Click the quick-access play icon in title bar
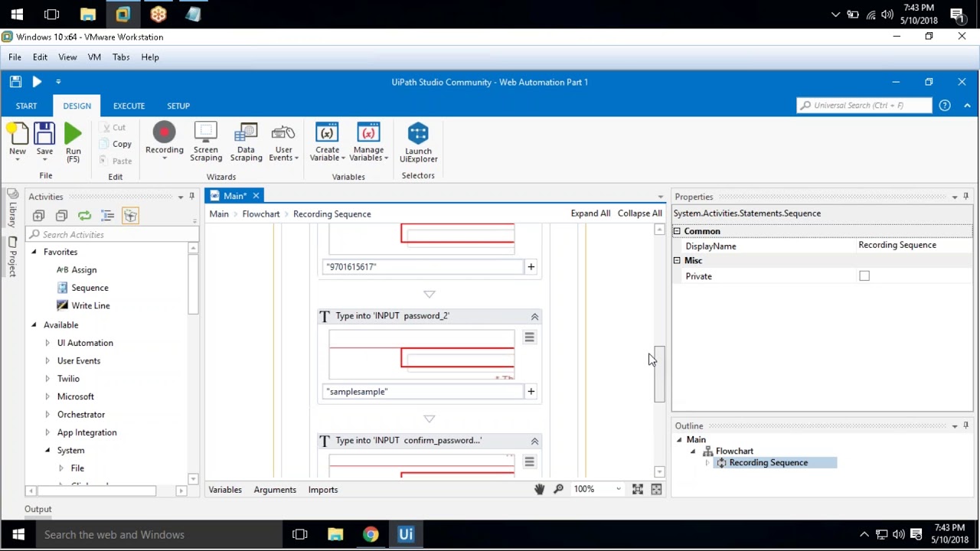The width and height of the screenshot is (980, 551). (x=36, y=81)
